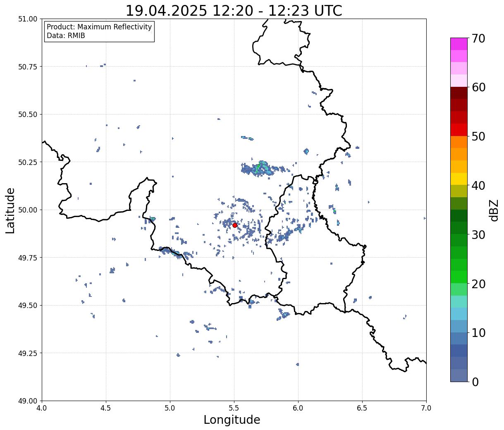The height and width of the screenshot is (430, 504).
Task: Pick the yellow swatch just above 40 dBZ
Action: tap(459, 179)
